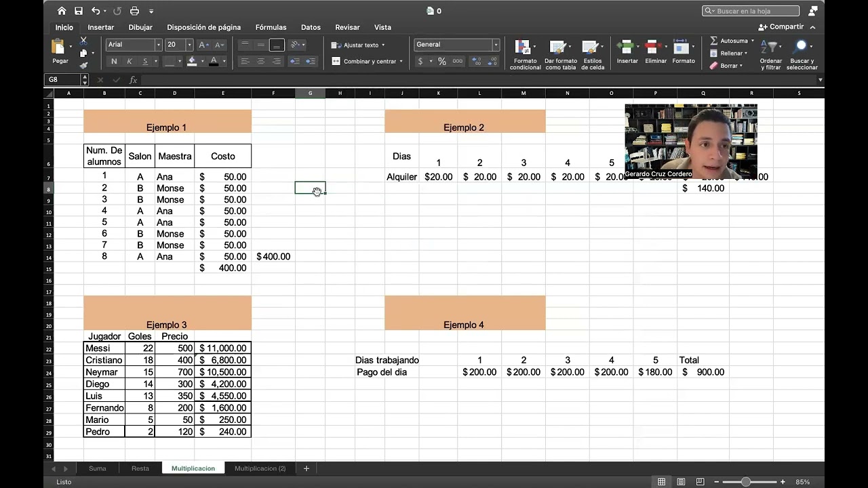868x488 pixels.
Task: Adjust the zoom slider handle
Action: click(x=746, y=482)
